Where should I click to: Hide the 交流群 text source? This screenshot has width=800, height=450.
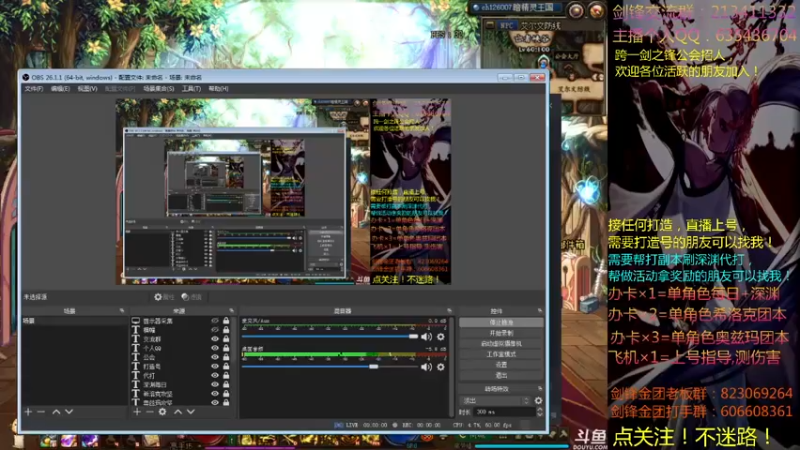click(x=215, y=339)
